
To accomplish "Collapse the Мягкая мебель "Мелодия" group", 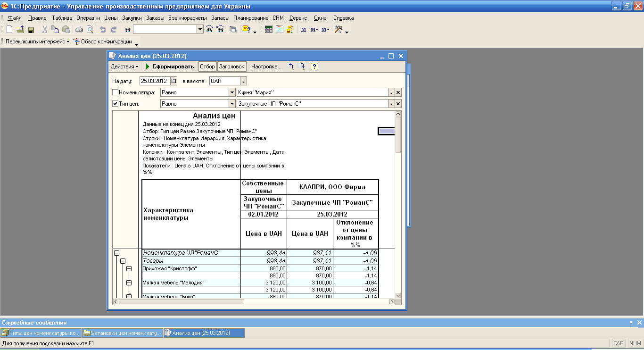I will [x=128, y=283].
